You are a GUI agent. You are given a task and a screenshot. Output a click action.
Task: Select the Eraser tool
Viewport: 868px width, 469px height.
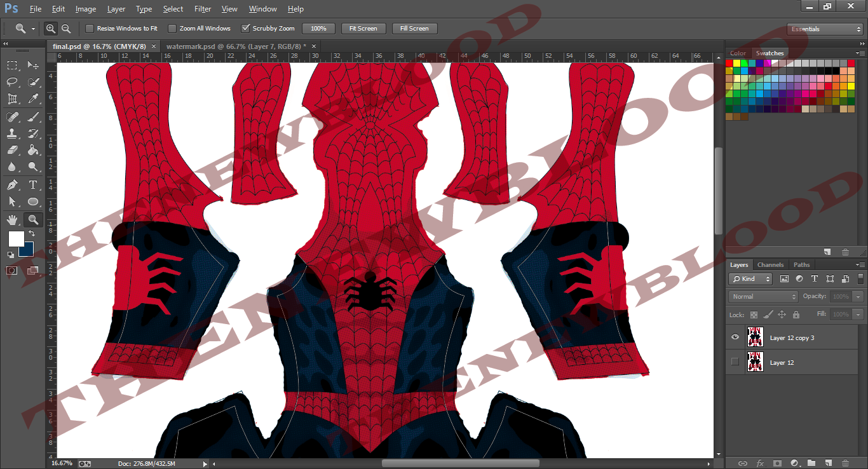tap(12, 151)
